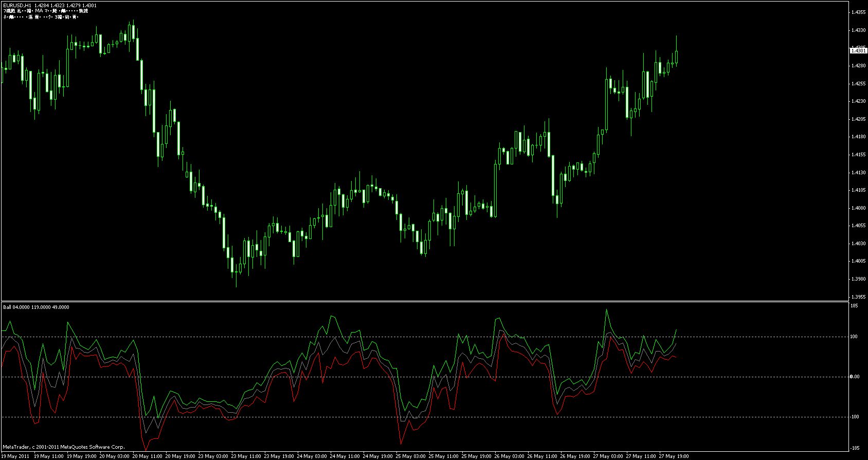Click the 1.4355 price axis label
This screenshot has height=460, width=868.
[858, 12]
